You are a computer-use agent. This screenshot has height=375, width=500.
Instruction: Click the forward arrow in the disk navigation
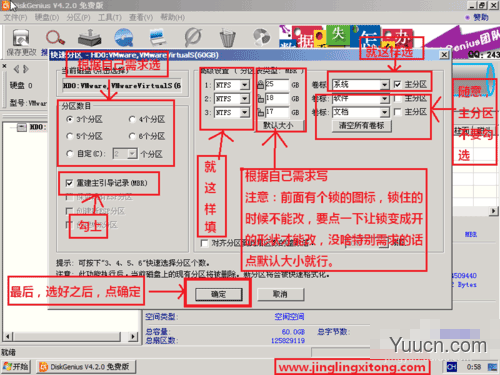(26, 69)
